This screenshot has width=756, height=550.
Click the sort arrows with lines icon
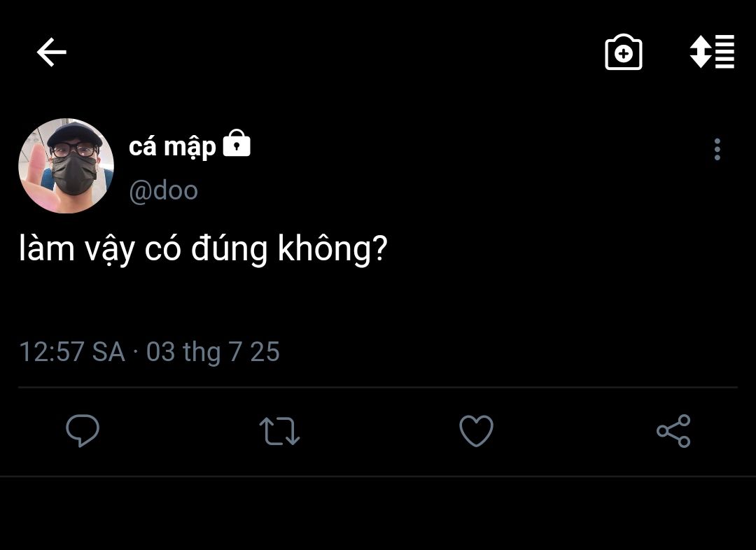coord(711,52)
